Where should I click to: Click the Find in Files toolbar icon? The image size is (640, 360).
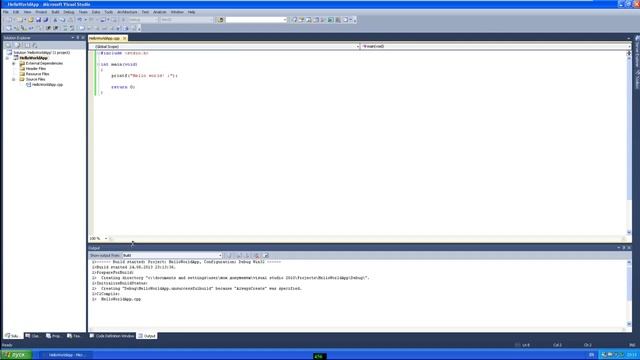(221, 20)
